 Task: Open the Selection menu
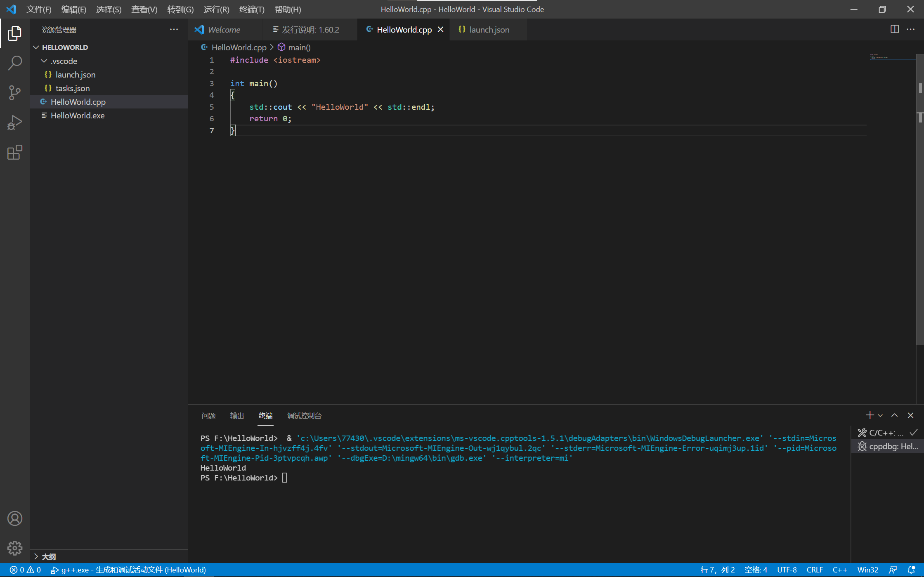point(109,9)
